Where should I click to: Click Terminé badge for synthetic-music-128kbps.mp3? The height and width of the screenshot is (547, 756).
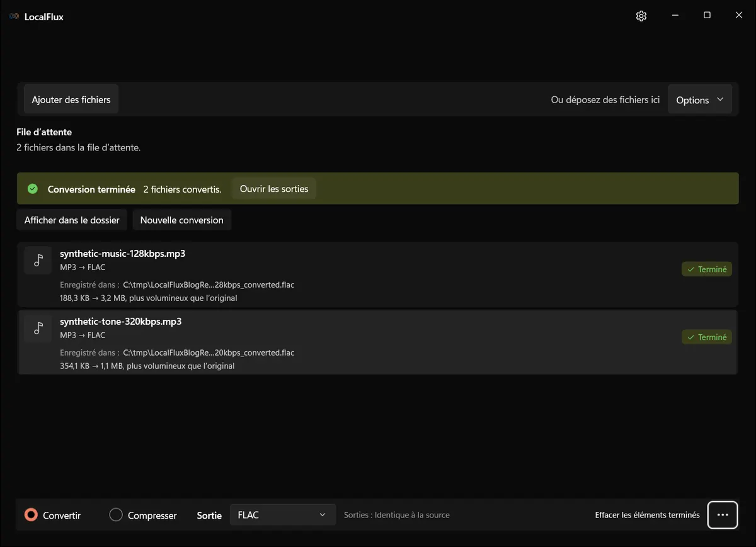point(707,269)
